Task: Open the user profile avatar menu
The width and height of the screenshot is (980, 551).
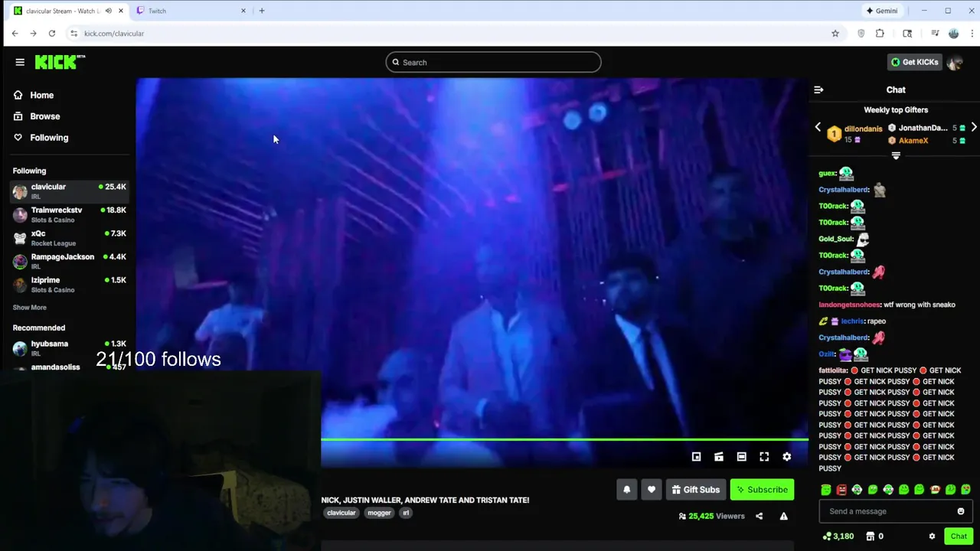Action: point(955,62)
